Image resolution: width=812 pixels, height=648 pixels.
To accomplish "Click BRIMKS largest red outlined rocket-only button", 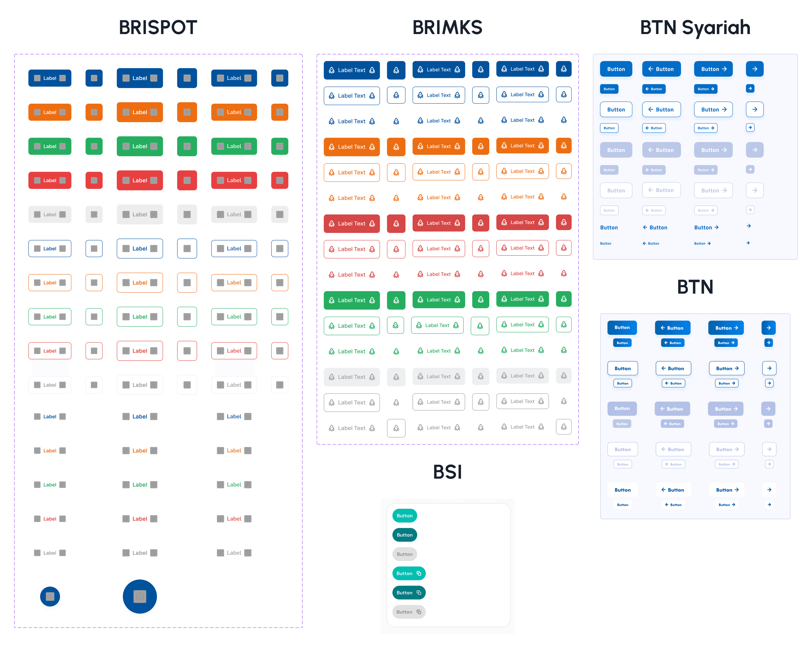I will (x=396, y=249).
